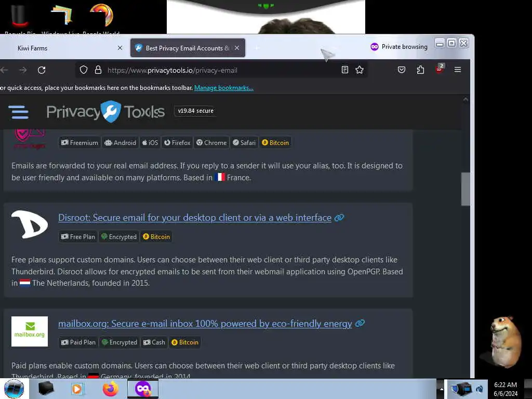The height and width of the screenshot is (399, 532).
Task: Close the Best Privacy Email Accounts tab
Action: point(237,48)
